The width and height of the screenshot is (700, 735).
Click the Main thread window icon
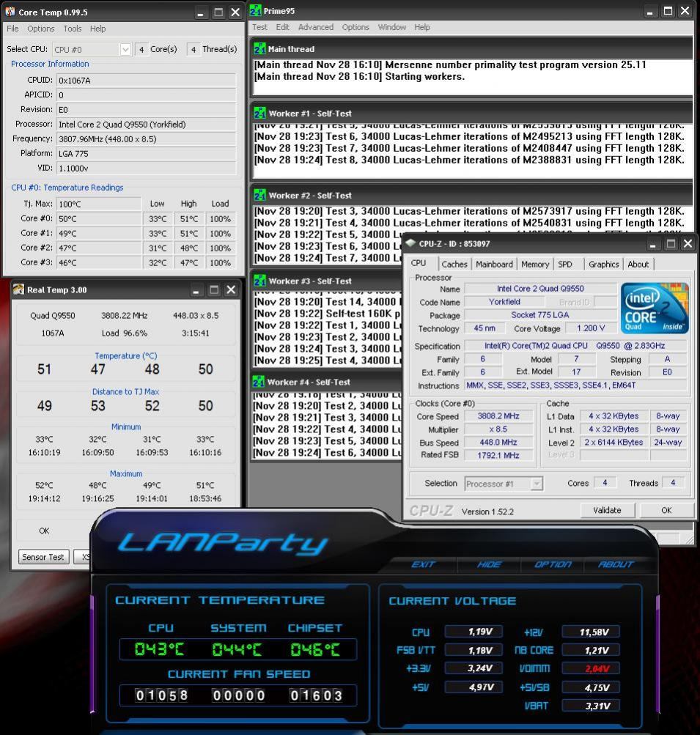[259, 49]
